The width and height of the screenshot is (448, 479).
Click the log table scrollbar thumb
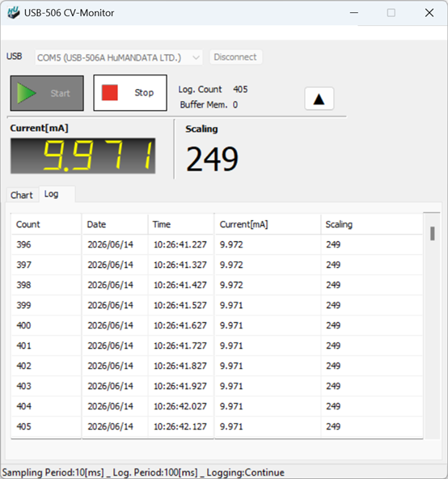coord(432,234)
